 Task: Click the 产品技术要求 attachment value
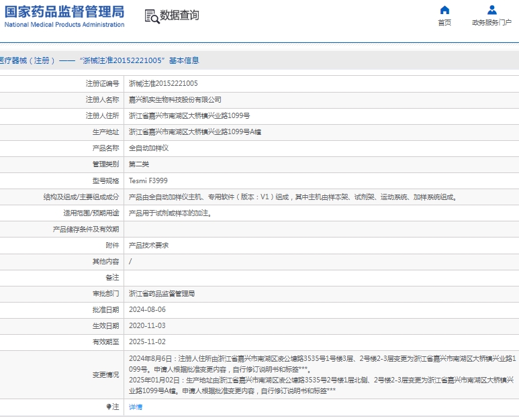click(x=148, y=246)
